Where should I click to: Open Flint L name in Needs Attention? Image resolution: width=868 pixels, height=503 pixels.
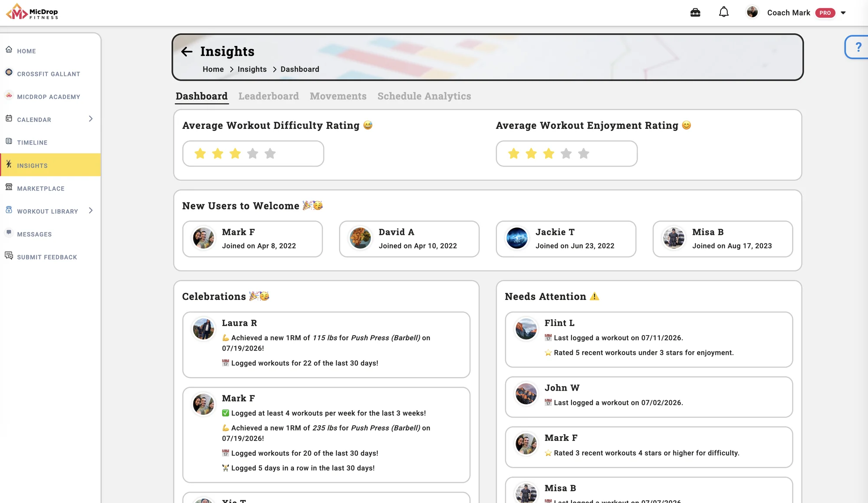tap(559, 323)
